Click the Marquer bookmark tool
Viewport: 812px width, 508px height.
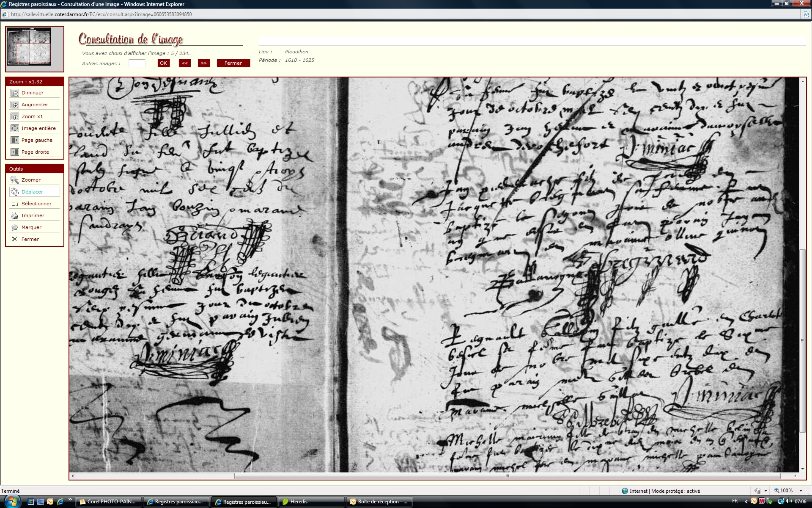[15, 227]
